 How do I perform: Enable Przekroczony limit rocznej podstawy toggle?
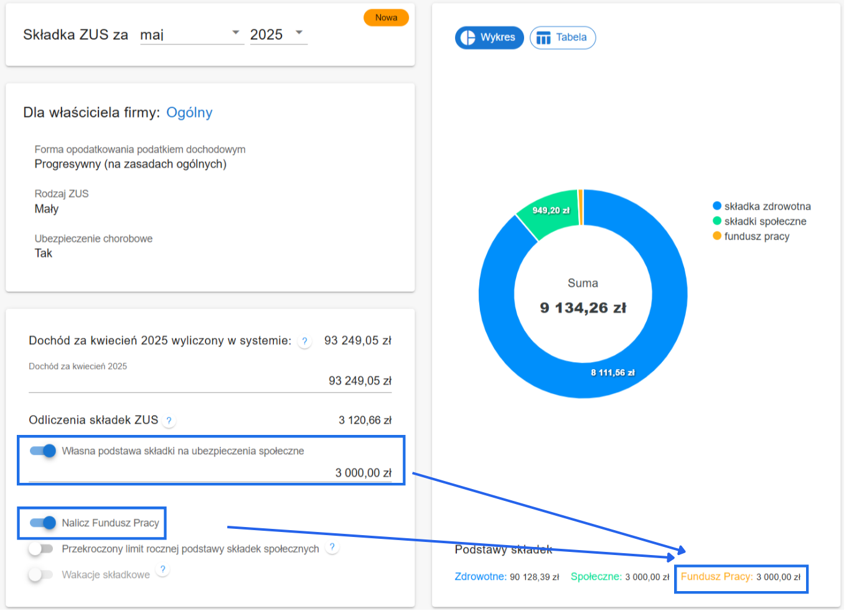[x=40, y=549]
